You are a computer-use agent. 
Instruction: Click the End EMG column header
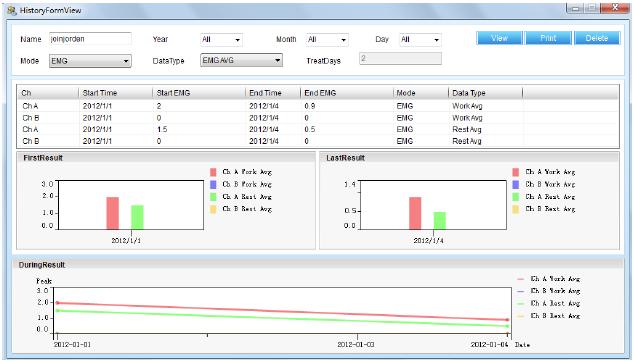tap(347, 93)
